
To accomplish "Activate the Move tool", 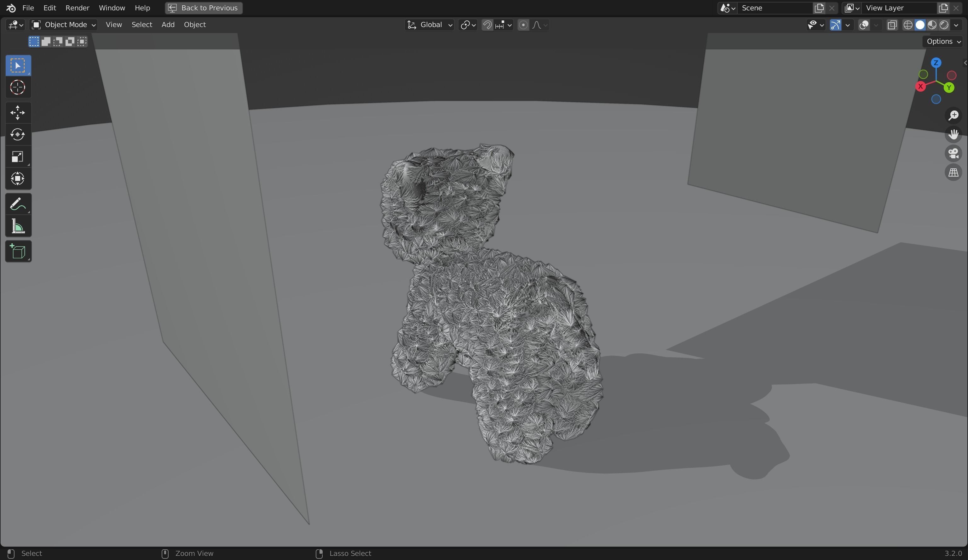I will pos(18,113).
